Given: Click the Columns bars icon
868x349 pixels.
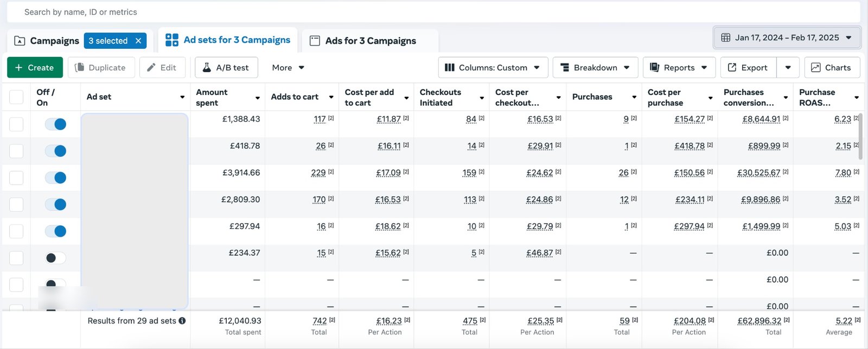Looking at the screenshot, I should (449, 67).
